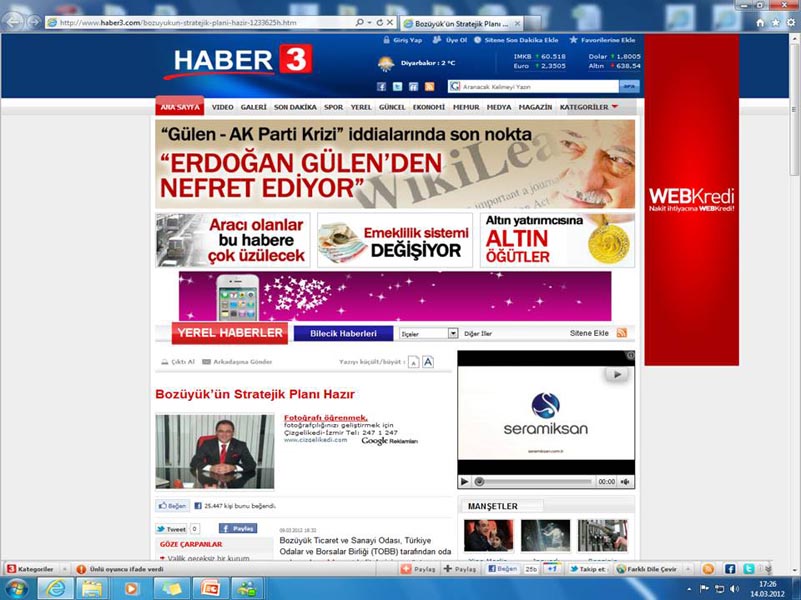Screen dimensions: 801x600
Task: Click the bottom toolbar Twitter icon
Action: [748, 568]
